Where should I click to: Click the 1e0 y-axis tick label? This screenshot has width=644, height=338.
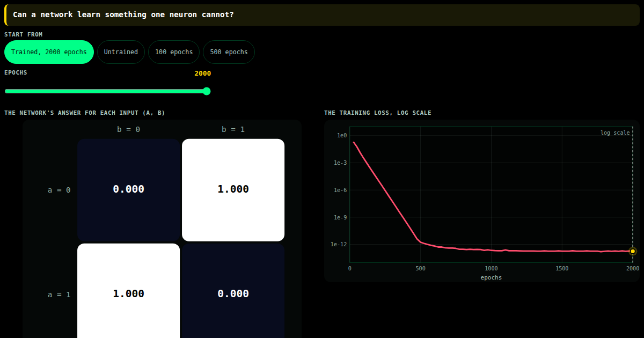pyautogui.click(x=342, y=135)
